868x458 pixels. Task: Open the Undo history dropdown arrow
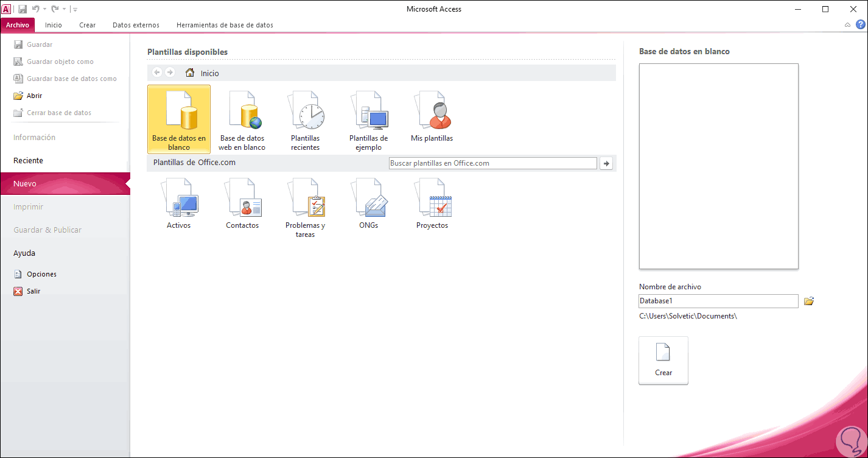pyautogui.click(x=44, y=9)
